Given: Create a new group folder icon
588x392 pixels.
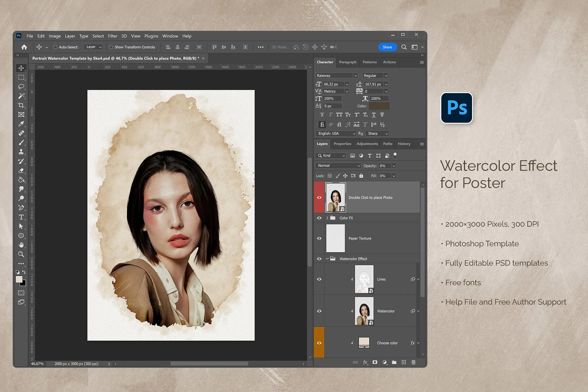Looking at the screenshot, I should [x=394, y=362].
